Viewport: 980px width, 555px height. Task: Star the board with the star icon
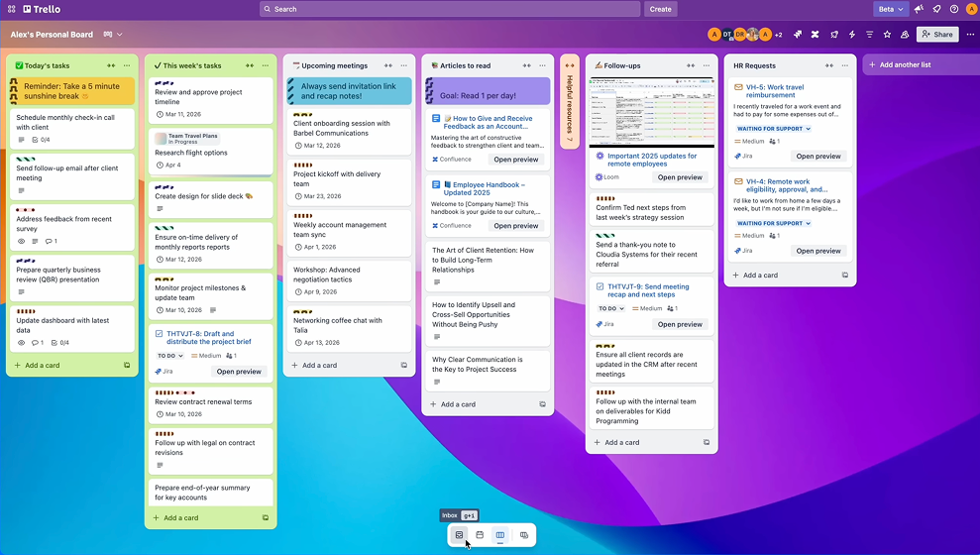tap(887, 35)
